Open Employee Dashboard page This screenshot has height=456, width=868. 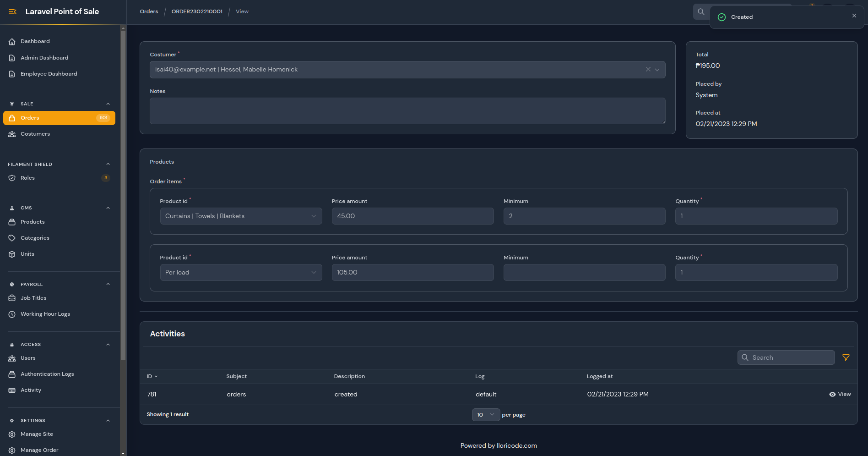49,74
